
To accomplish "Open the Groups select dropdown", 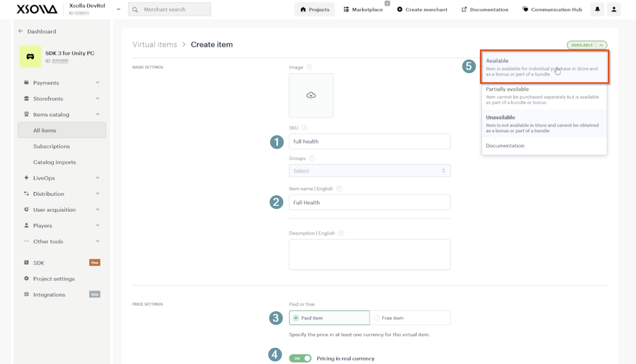I will coord(369,171).
